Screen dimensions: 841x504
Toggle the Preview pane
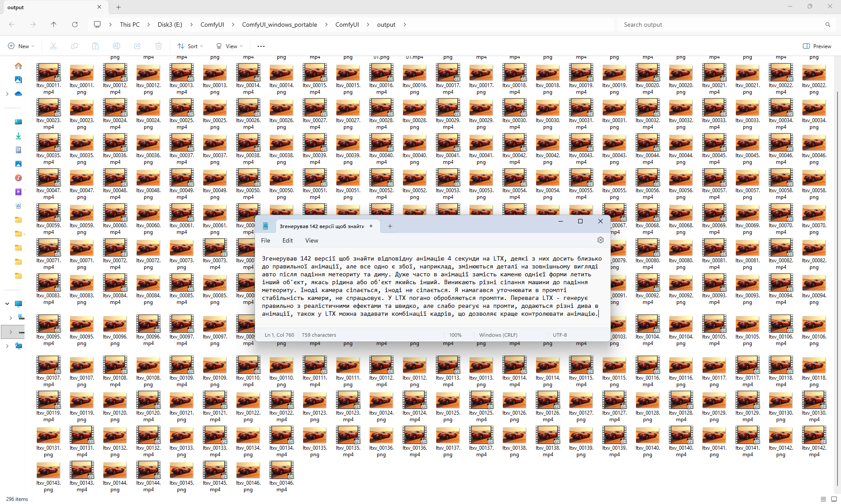click(817, 46)
